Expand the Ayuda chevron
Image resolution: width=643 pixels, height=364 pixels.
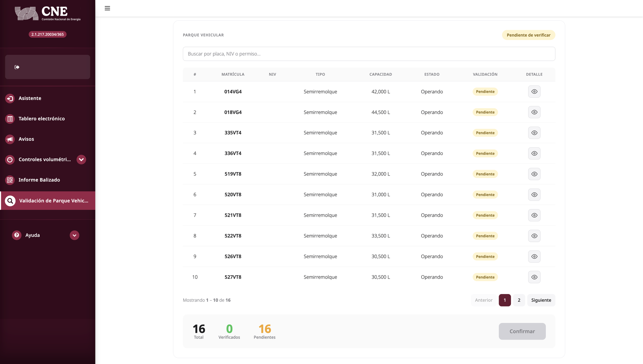point(74,235)
